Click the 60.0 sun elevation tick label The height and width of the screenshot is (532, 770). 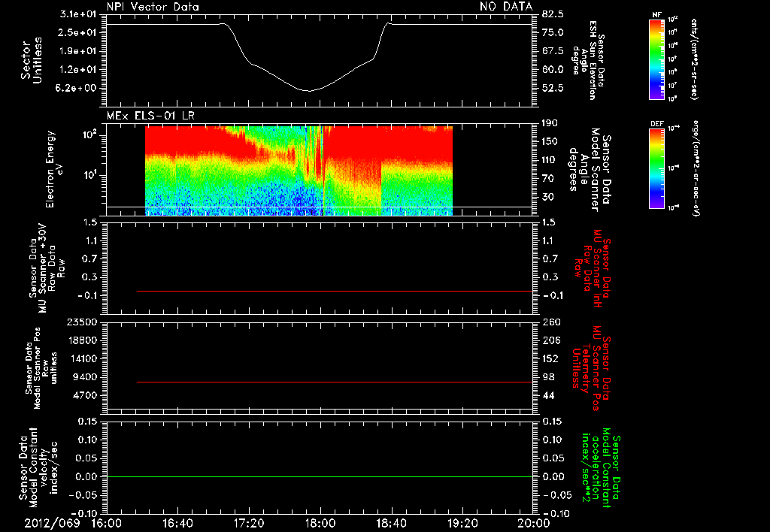(x=553, y=70)
